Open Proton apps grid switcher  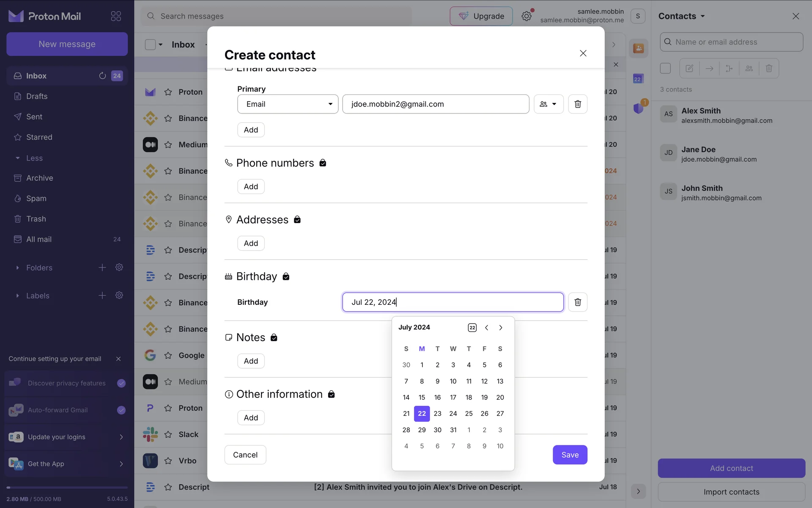tap(116, 16)
